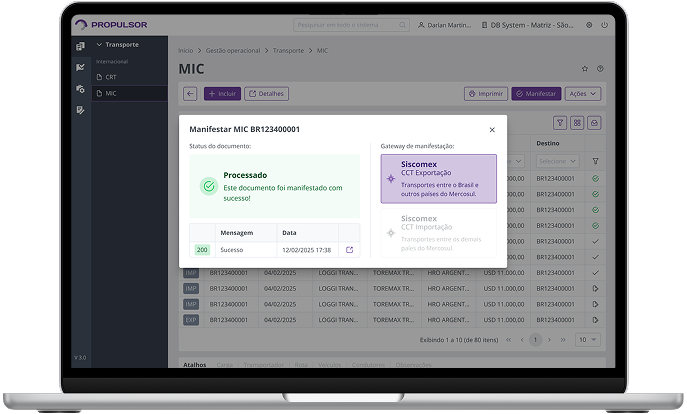Select Siscomex CCT Importação gateway
Viewport: 687px width, 414px height.
click(438, 231)
